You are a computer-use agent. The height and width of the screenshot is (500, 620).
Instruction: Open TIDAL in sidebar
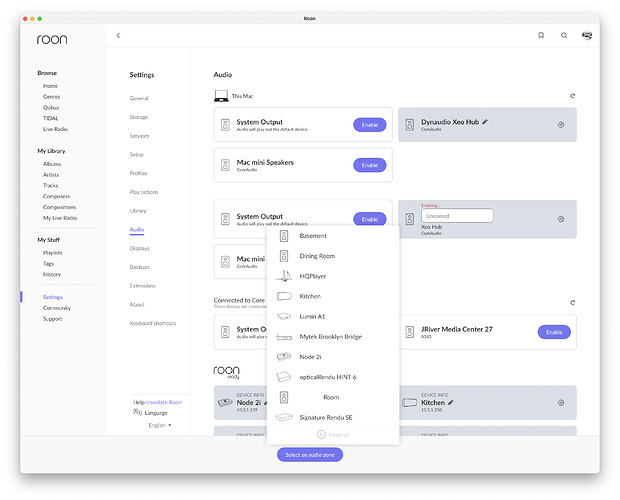click(x=51, y=118)
